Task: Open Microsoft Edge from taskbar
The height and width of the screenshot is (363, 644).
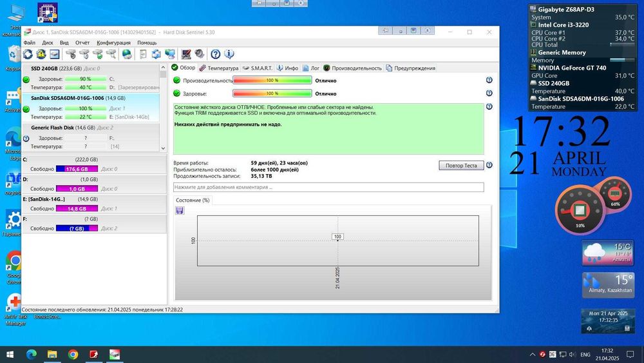Action: 32,355
